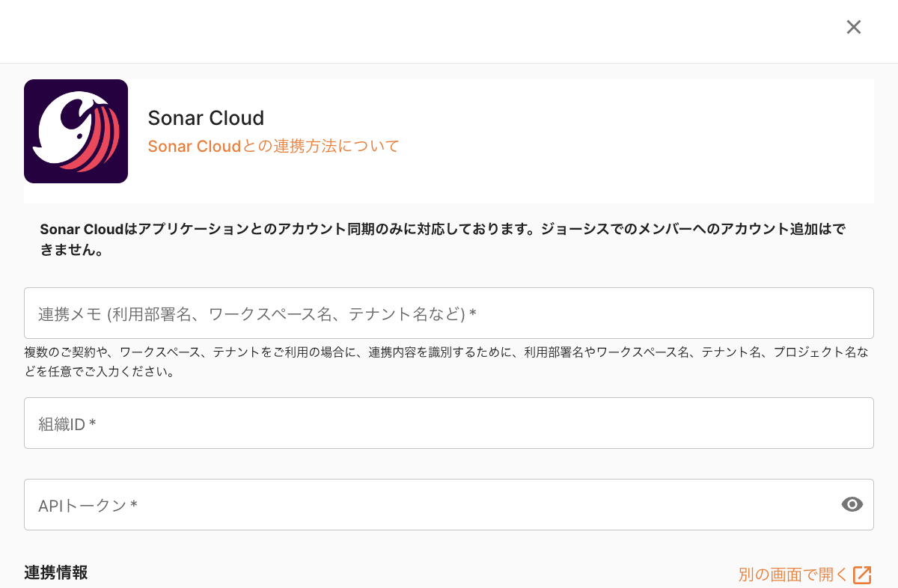
Task: Click the 組織ID placeholder label
Action: coord(62,424)
